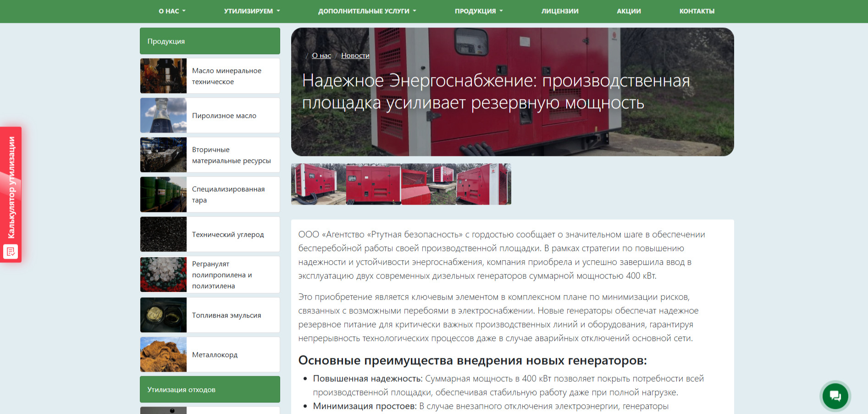This screenshot has height=414, width=868.
Task: Expand the УТИЛИЗИРУЕМ dropdown menu
Action: click(x=252, y=11)
